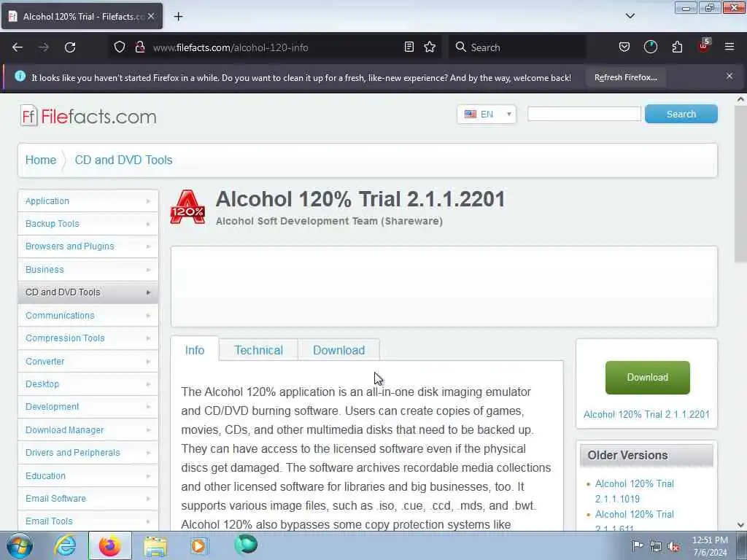The image size is (747, 560).
Task: Click the Refresh Firefox... button
Action: pos(625,77)
